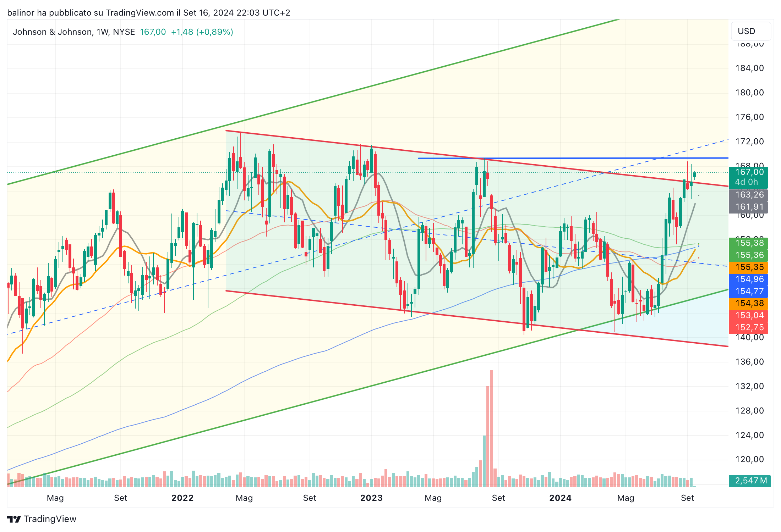Click the price change +1,48 (+0,89%) text

(202, 32)
